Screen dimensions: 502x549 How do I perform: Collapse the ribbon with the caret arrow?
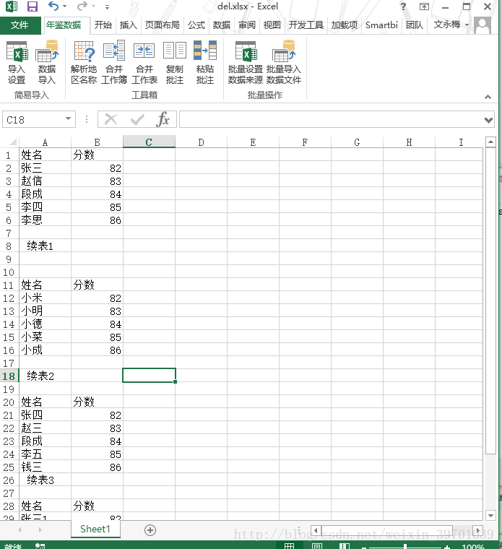coord(488,97)
